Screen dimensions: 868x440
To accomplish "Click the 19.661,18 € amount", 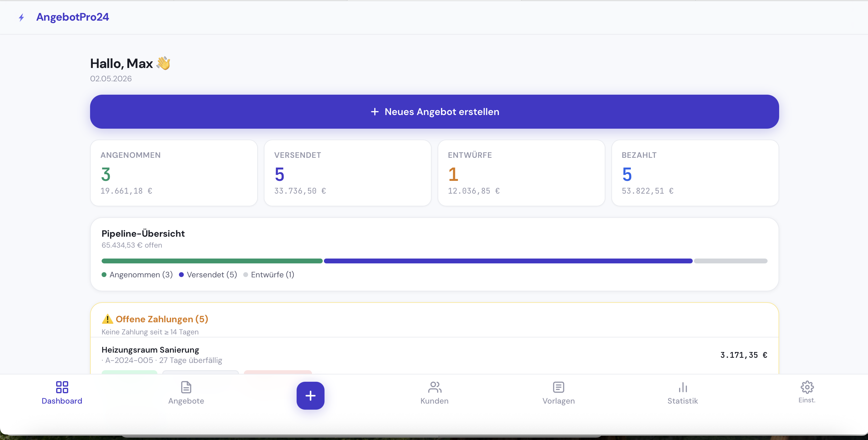I will [x=126, y=191].
